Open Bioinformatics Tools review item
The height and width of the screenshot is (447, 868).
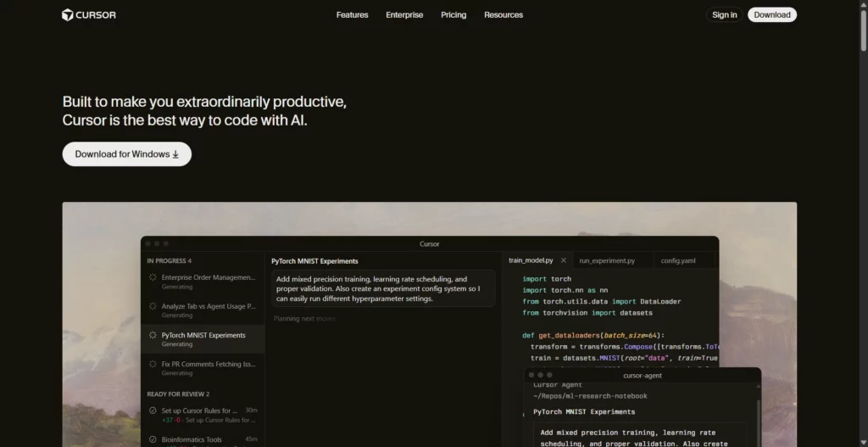click(x=203, y=440)
